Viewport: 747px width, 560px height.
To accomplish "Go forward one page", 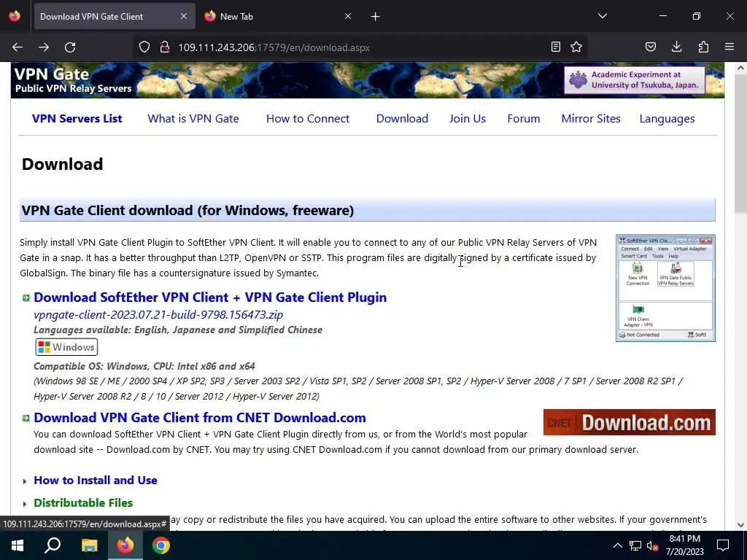I will [44, 47].
